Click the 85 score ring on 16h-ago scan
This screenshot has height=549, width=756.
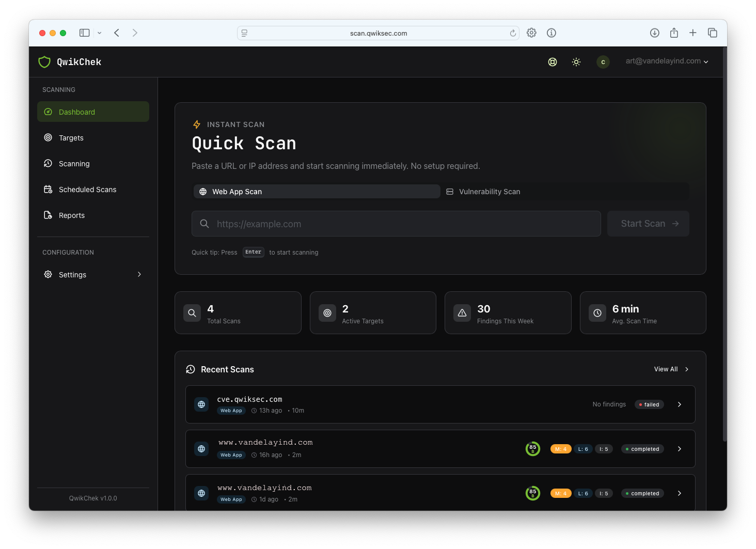pos(532,449)
